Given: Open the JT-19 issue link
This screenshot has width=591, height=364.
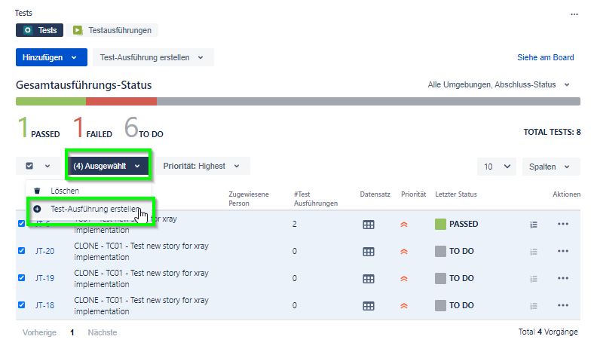Looking at the screenshot, I should click(45, 278).
